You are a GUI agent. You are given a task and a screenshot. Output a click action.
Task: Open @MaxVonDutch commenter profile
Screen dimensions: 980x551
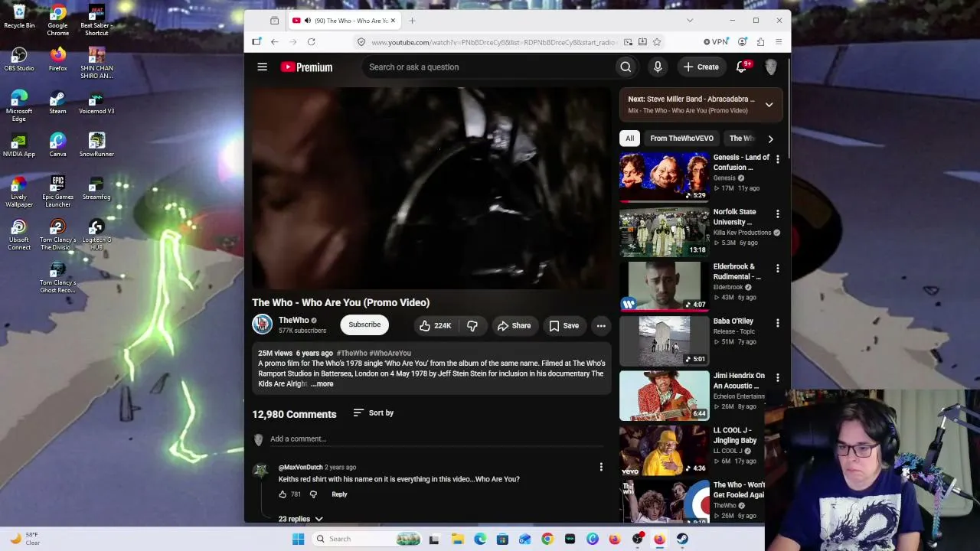pos(301,468)
